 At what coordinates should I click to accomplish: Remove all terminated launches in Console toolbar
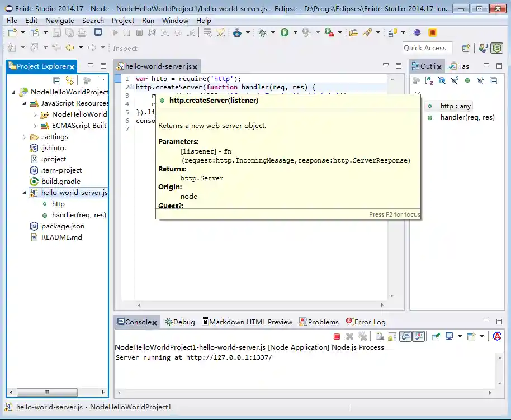[x=362, y=336]
